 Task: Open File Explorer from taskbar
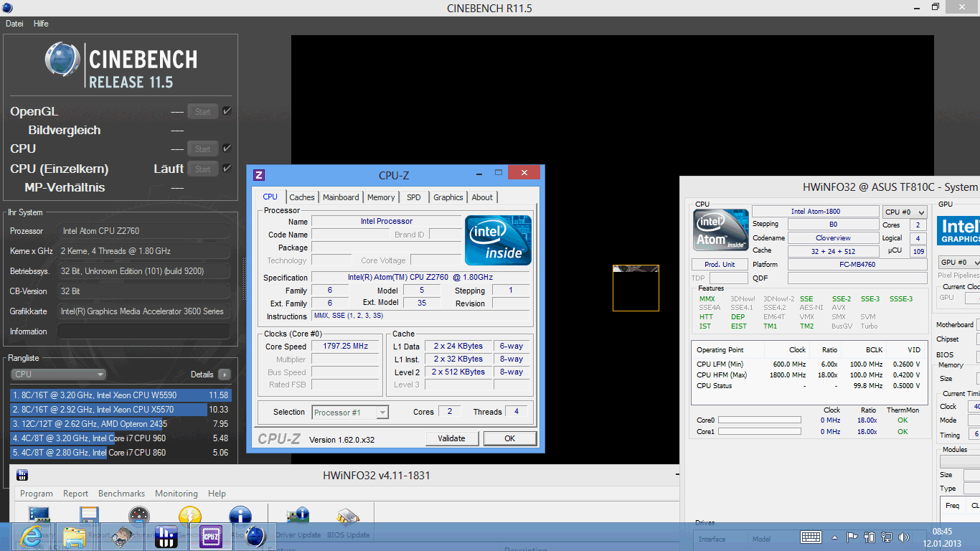[x=75, y=536]
